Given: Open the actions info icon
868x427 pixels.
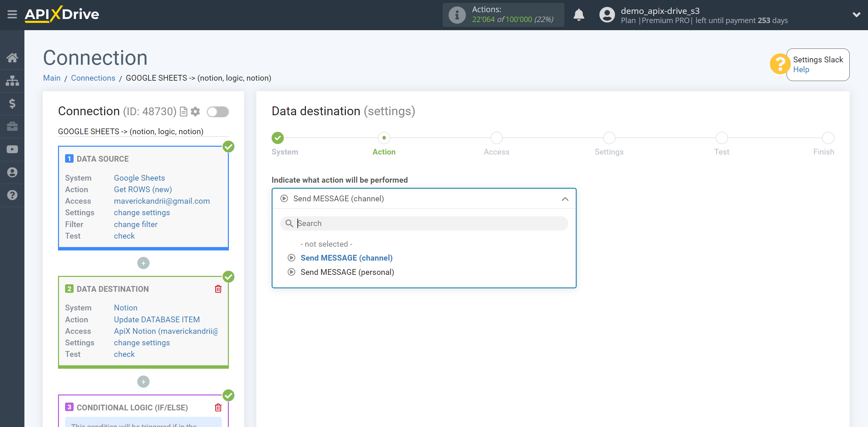Looking at the screenshot, I should coord(457,15).
